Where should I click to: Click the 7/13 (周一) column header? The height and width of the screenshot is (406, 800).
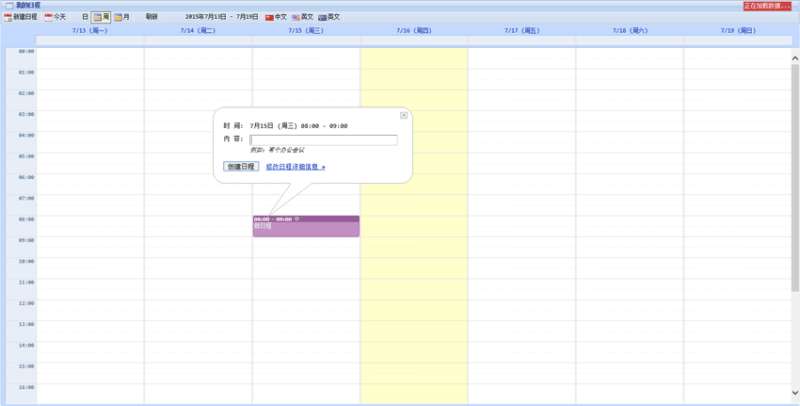(x=90, y=31)
